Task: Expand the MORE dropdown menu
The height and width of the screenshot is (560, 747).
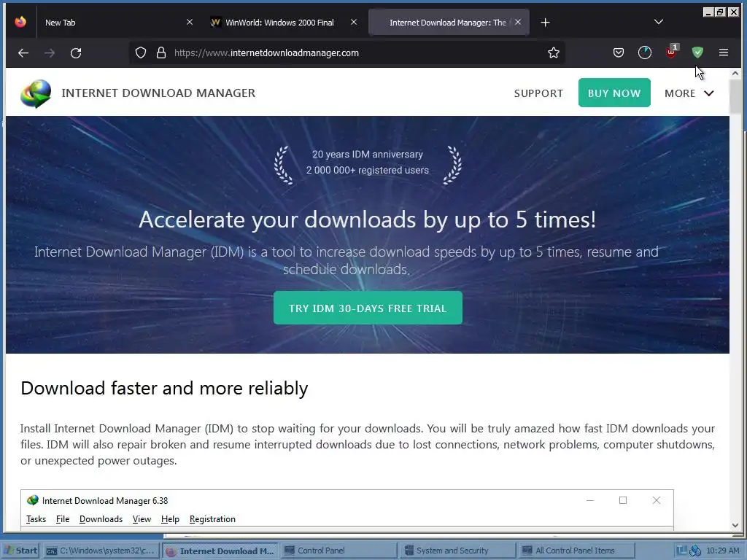Action: tap(689, 93)
